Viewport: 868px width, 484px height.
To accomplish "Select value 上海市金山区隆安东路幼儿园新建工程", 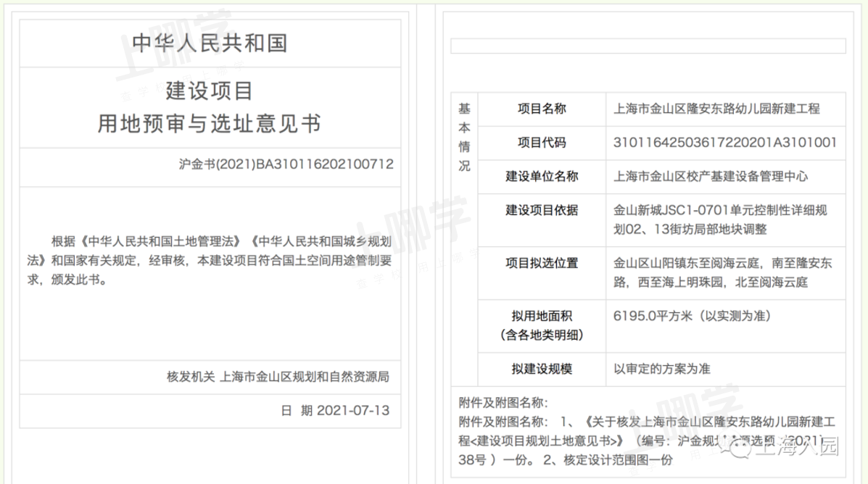I will pos(716,109).
